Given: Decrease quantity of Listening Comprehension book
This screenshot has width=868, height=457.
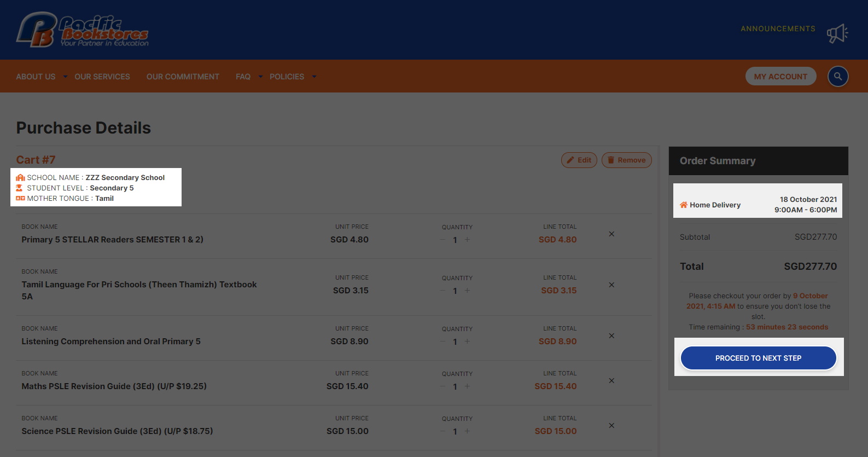Looking at the screenshot, I should point(442,342).
